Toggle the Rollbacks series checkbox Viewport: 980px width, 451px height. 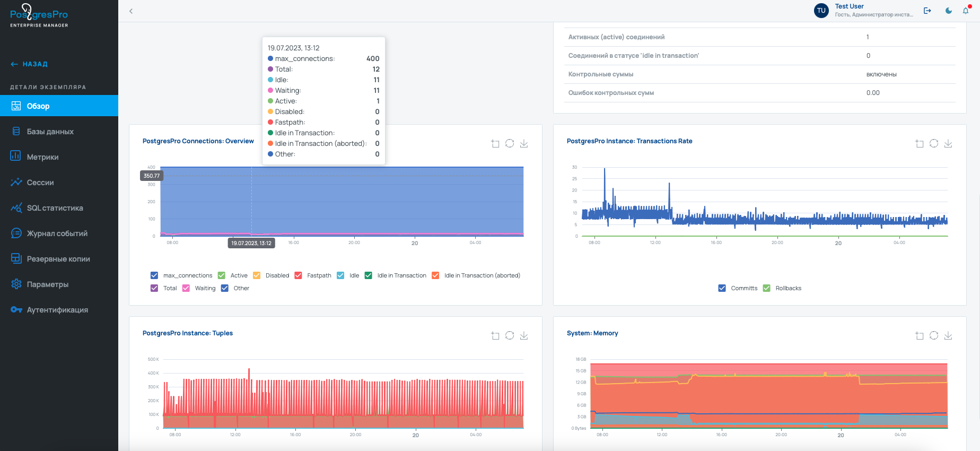tap(766, 288)
